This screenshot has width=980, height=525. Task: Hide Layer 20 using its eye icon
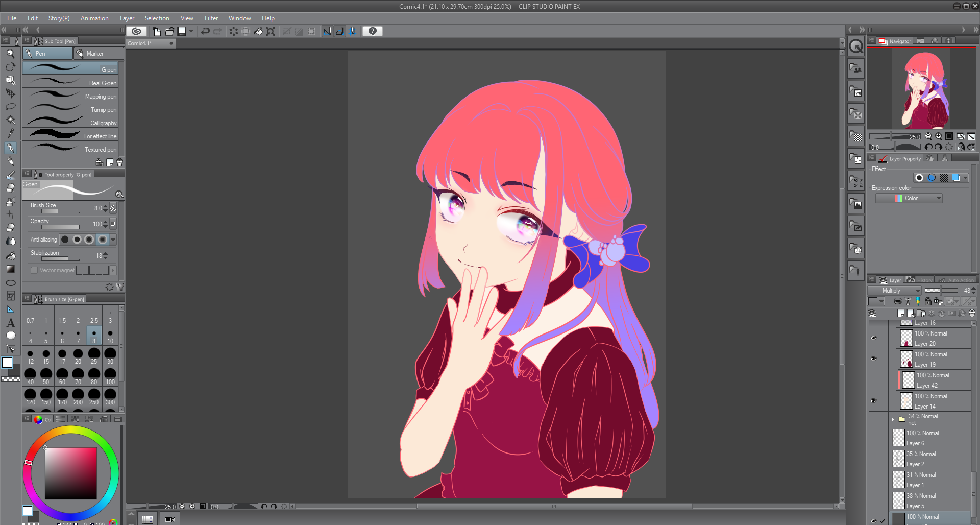(873, 338)
